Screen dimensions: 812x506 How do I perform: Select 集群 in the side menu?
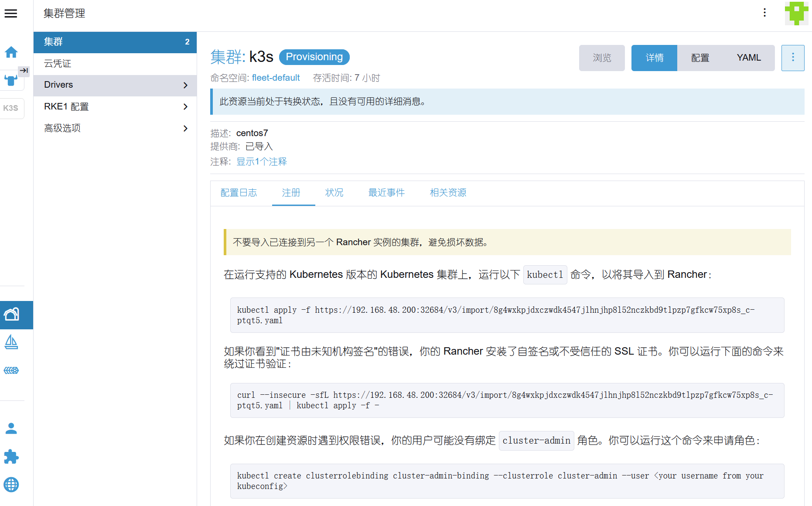point(115,42)
